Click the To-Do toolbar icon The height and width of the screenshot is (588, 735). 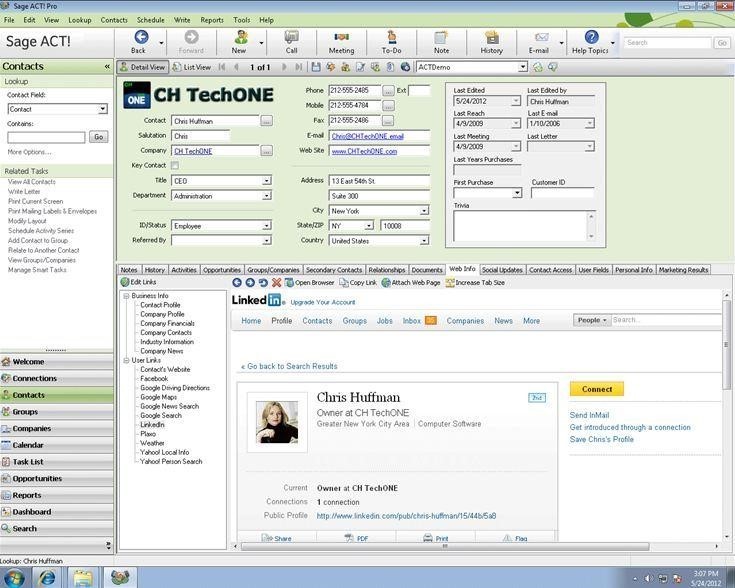click(x=391, y=38)
